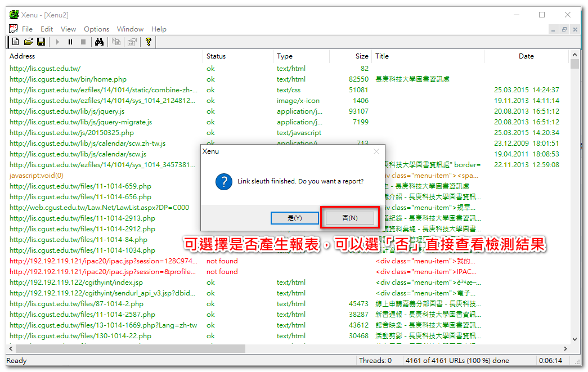Viewport: 588px width, 372px height.
Task: Start checking with the play arrow icon
Action: coord(57,42)
